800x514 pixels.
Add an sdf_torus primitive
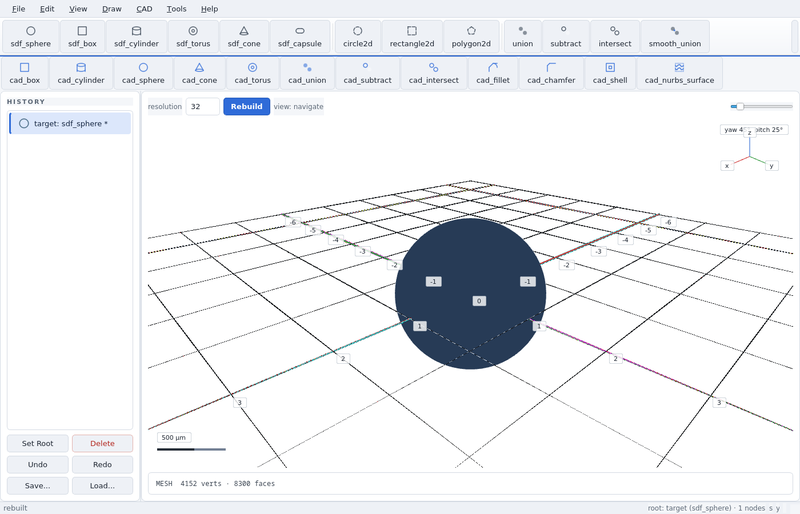(193, 37)
